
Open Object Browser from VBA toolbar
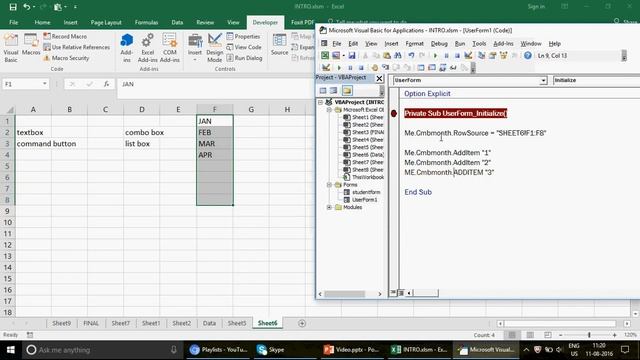504,56
